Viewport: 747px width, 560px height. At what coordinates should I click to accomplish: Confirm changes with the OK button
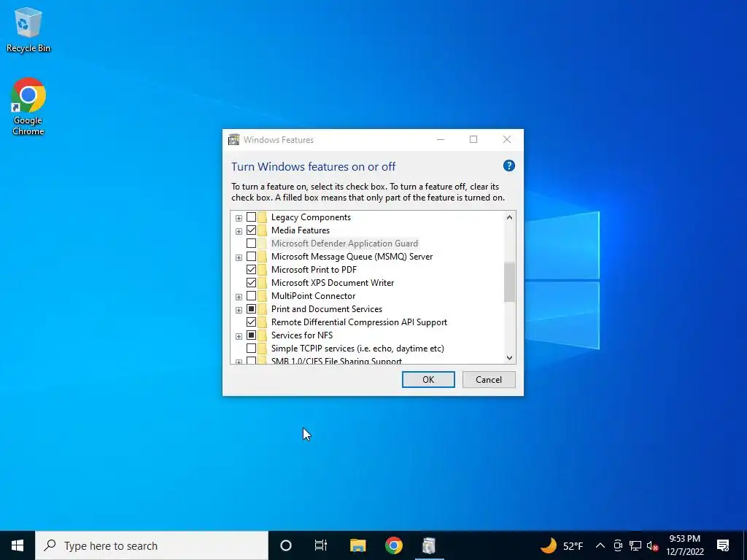[x=428, y=379]
